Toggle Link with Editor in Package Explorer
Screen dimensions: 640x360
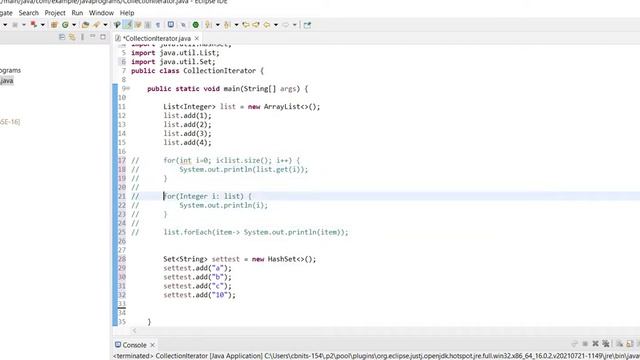click(x=72, y=37)
